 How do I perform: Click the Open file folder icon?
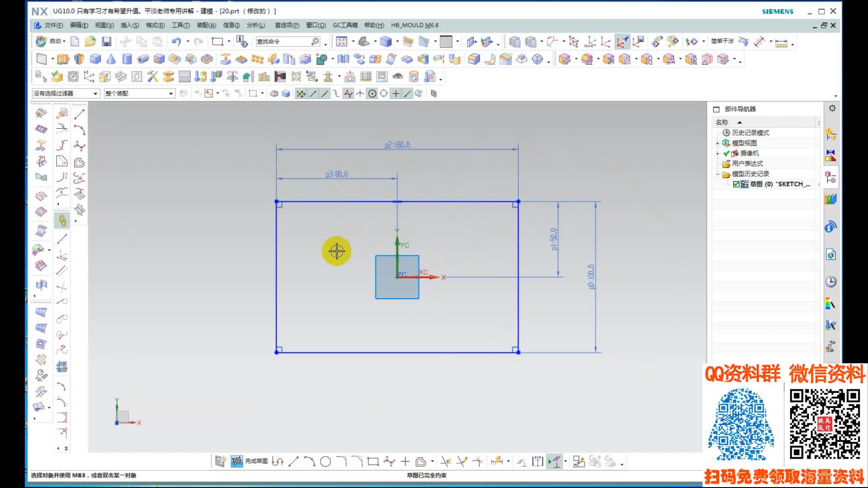click(90, 42)
